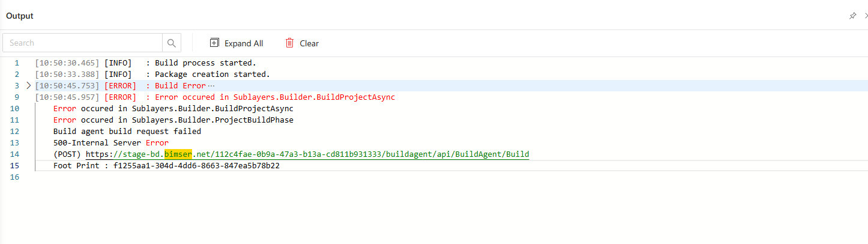Click the Expand All plus icon
868x244 pixels.
click(214, 43)
